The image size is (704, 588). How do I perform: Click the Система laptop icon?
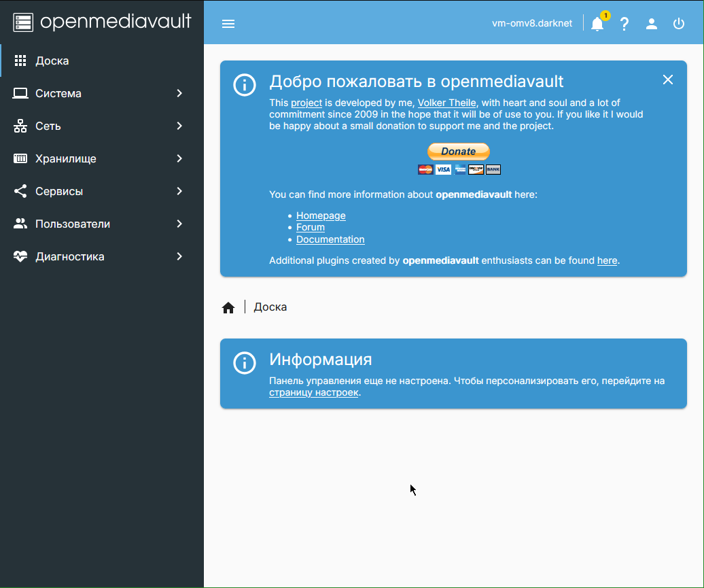click(20, 93)
